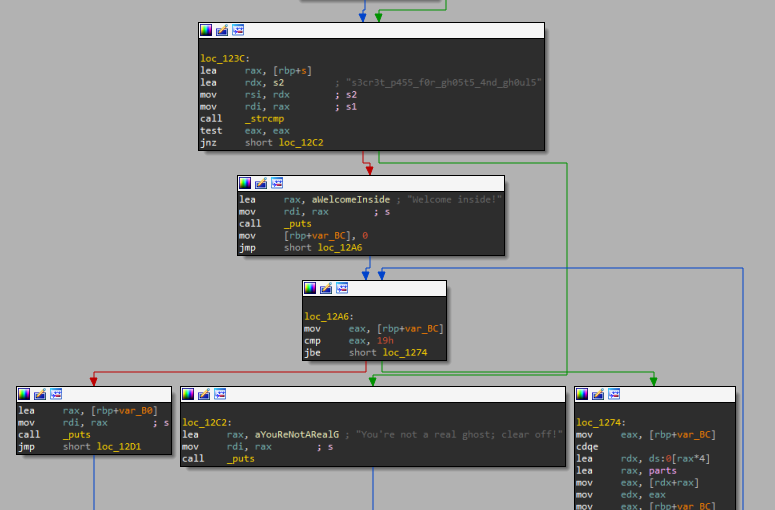This screenshot has height=510, width=775.
Task: Set color of the var_B0 puts block
Action: (x=23, y=394)
